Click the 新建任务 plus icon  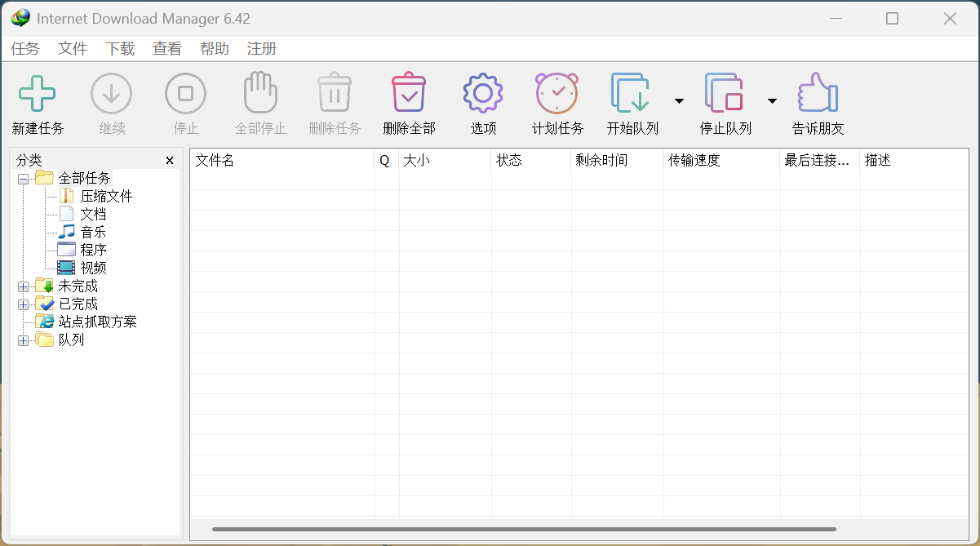pos(38,93)
